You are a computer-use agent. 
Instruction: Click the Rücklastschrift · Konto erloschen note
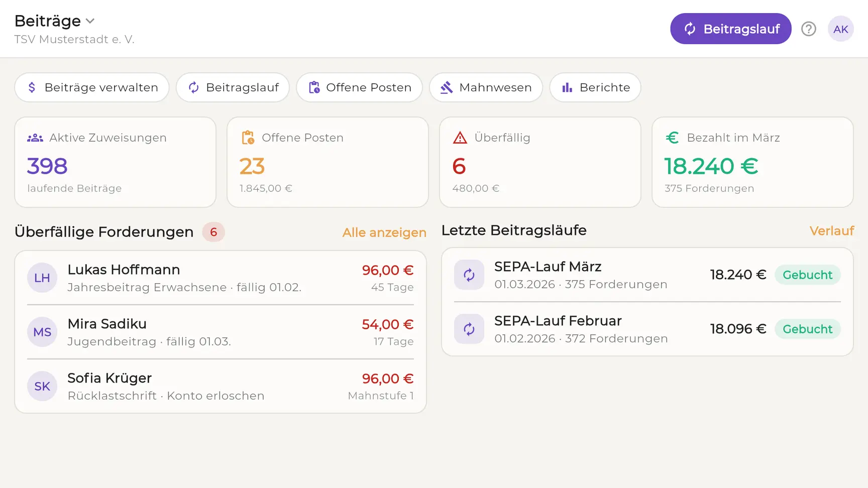pos(166,396)
